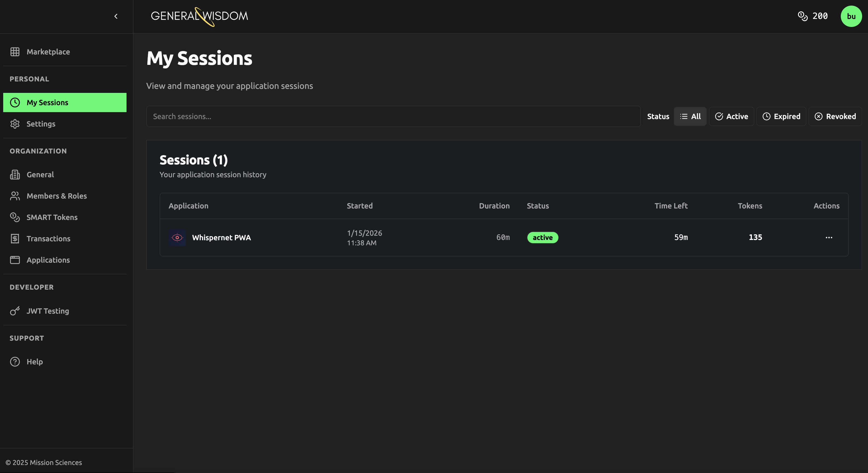The height and width of the screenshot is (473, 868).
Task: Click the SMART tokens coin icon in header
Action: pos(803,16)
